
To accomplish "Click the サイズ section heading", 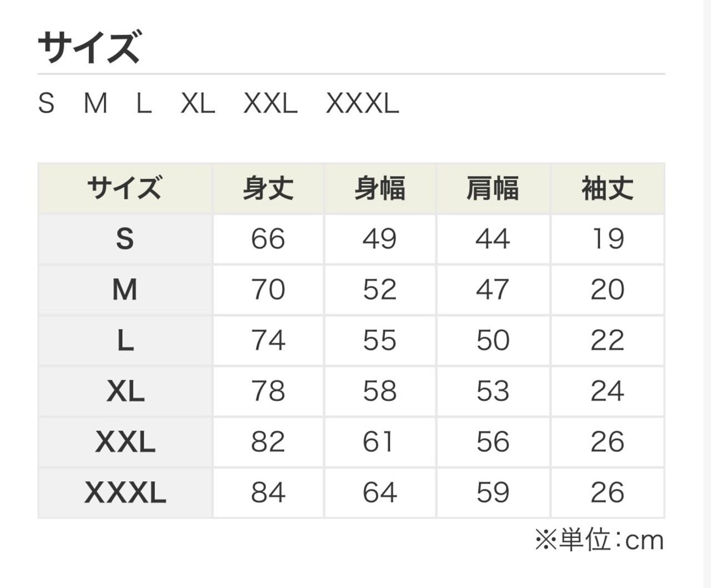I will pos(89,47).
